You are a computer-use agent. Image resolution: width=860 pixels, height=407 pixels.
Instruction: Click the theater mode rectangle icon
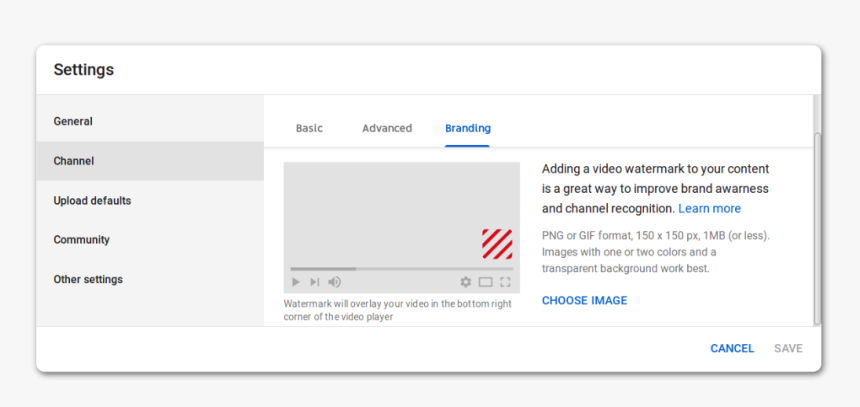(x=485, y=282)
